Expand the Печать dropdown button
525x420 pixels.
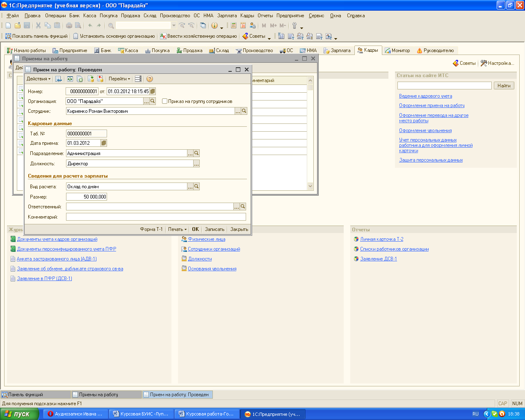177,229
